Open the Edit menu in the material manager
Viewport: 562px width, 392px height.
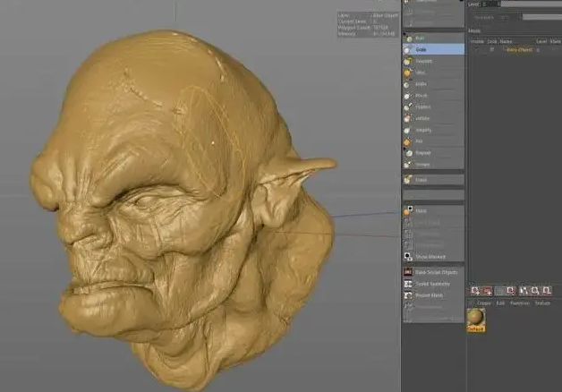[x=500, y=303]
